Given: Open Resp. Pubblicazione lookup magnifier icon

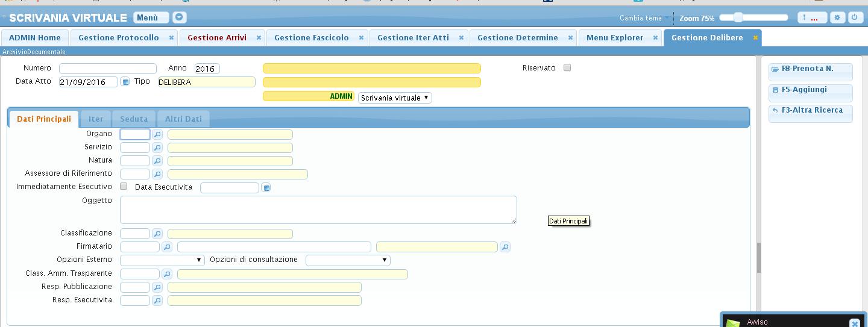Looking at the screenshot, I should [157, 287].
